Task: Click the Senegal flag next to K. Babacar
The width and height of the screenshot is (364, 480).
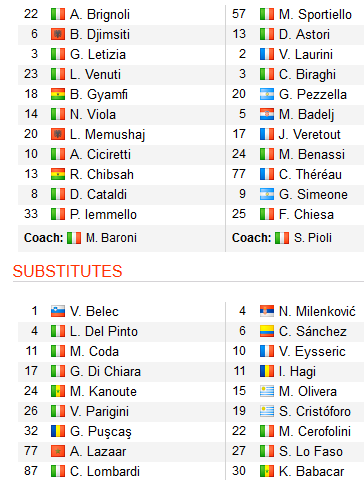Action: click(267, 471)
